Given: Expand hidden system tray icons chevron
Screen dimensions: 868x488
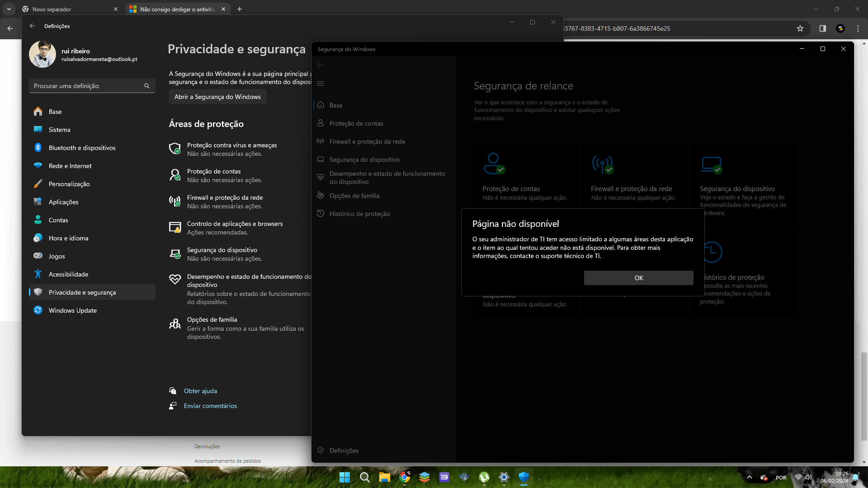Looking at the screenshot, I should pyautogui.click(x=749, y=478).
